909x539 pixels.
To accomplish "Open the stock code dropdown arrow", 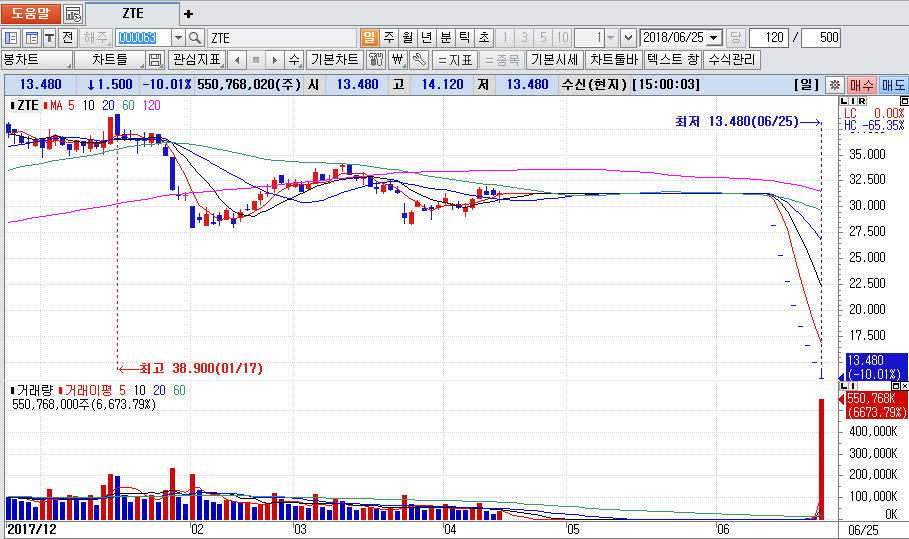I will [178, 38].
